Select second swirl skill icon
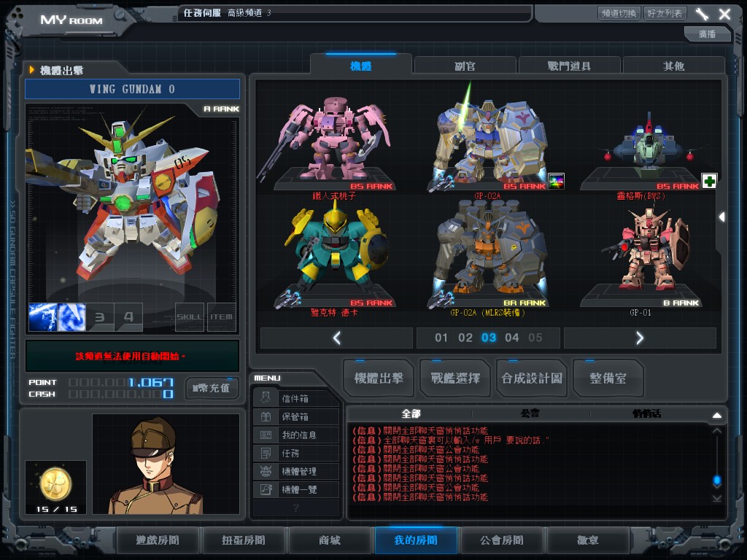The height and width of the screenshot is (560, 747). tap(71, 317)
